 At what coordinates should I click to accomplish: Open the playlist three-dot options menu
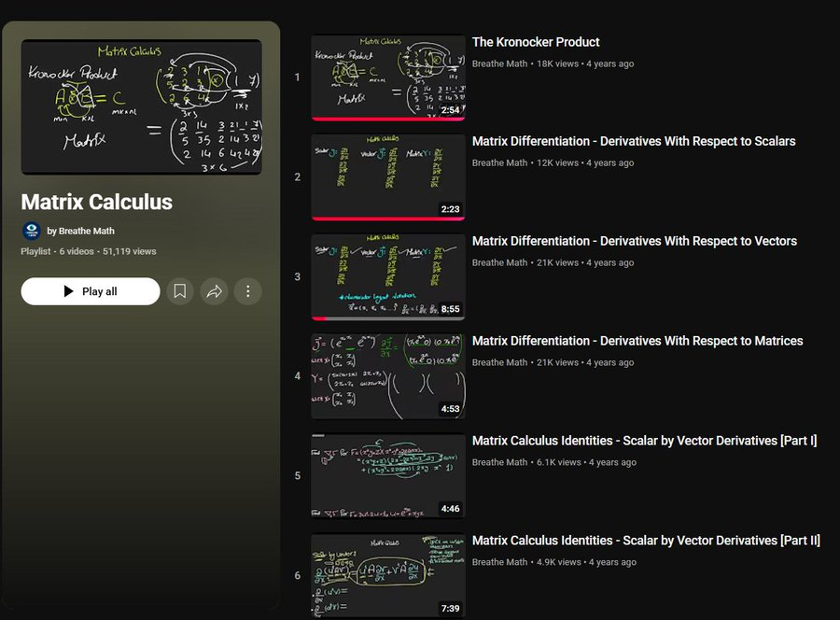point(247,291)
